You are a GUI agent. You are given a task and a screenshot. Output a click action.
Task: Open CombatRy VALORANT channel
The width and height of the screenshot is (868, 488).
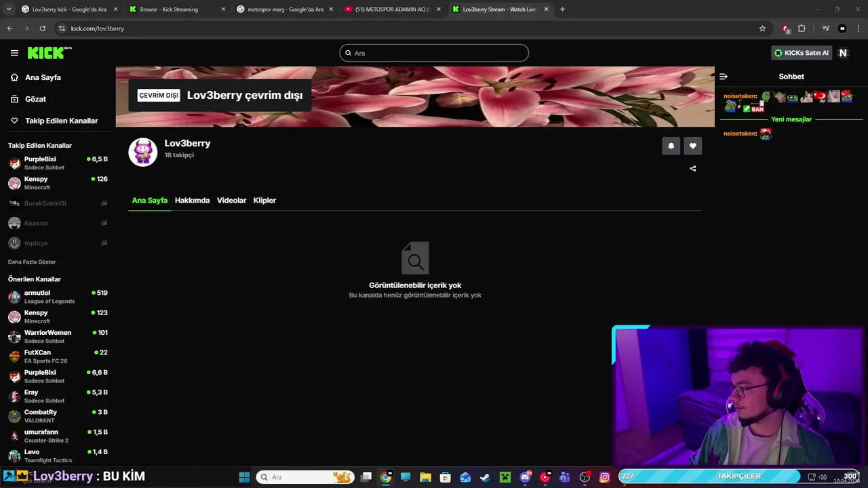click(x=58, y=416)
